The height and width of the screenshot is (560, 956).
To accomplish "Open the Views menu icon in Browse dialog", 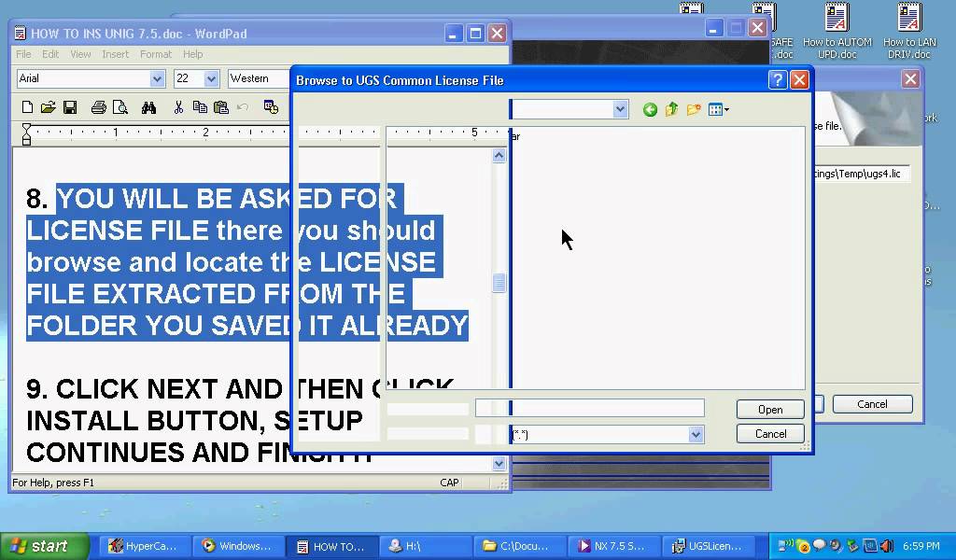I will point(718,110).
